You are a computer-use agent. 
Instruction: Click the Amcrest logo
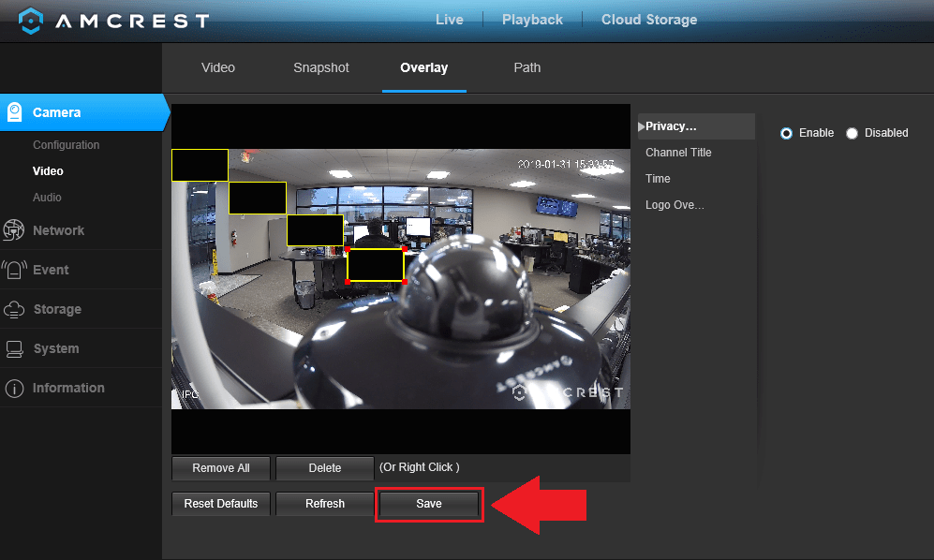(x=112, y=20)
